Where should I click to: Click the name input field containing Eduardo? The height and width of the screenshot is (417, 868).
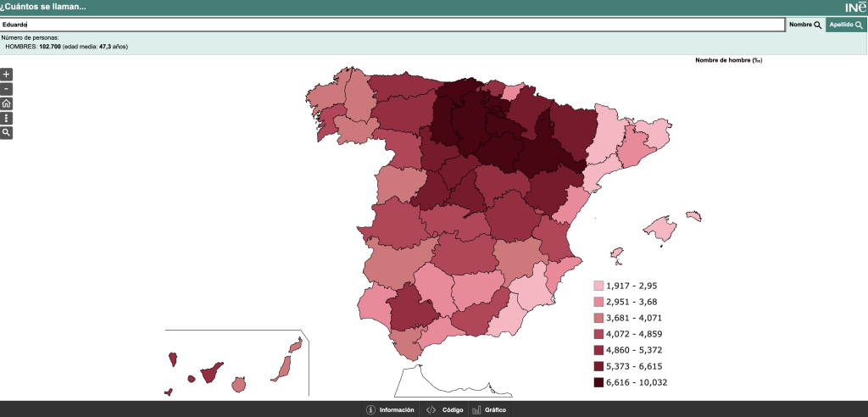pos(392,25)
